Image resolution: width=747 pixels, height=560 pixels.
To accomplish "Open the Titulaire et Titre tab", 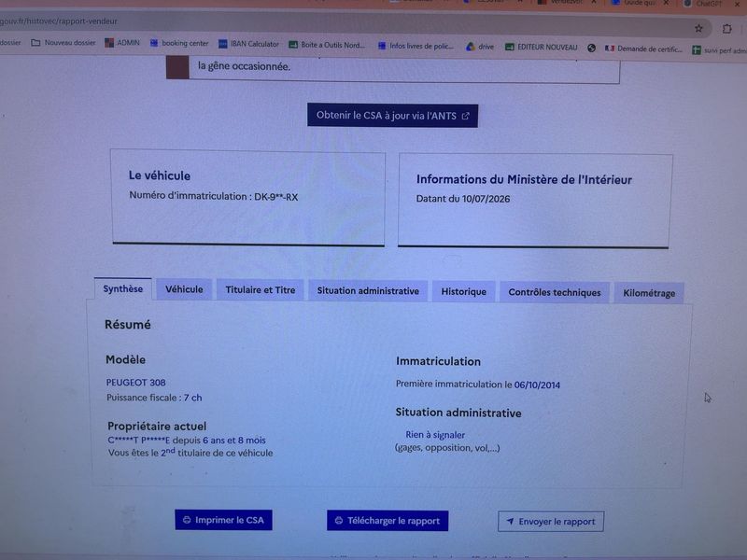I will [261, 289].
